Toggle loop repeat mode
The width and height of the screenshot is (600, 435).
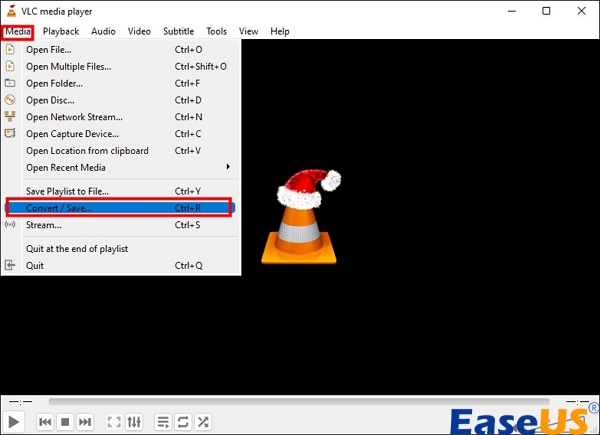click(x=183, y=422)
